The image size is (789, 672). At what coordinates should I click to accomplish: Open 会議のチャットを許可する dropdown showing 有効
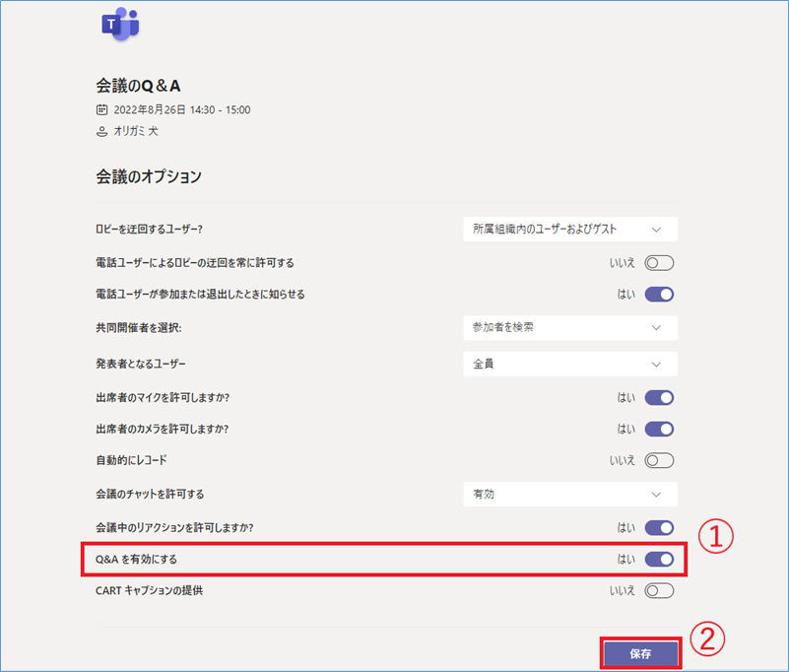point(570,494)
